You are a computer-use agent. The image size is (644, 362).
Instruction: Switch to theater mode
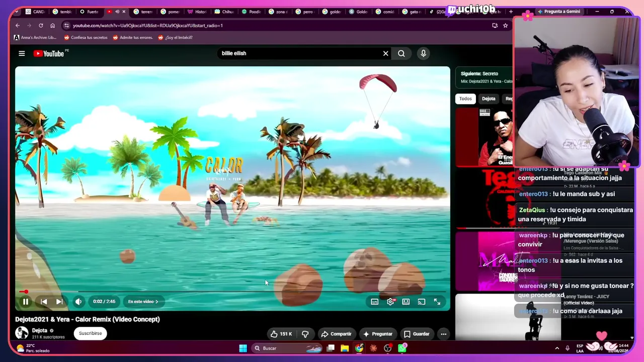406,302
